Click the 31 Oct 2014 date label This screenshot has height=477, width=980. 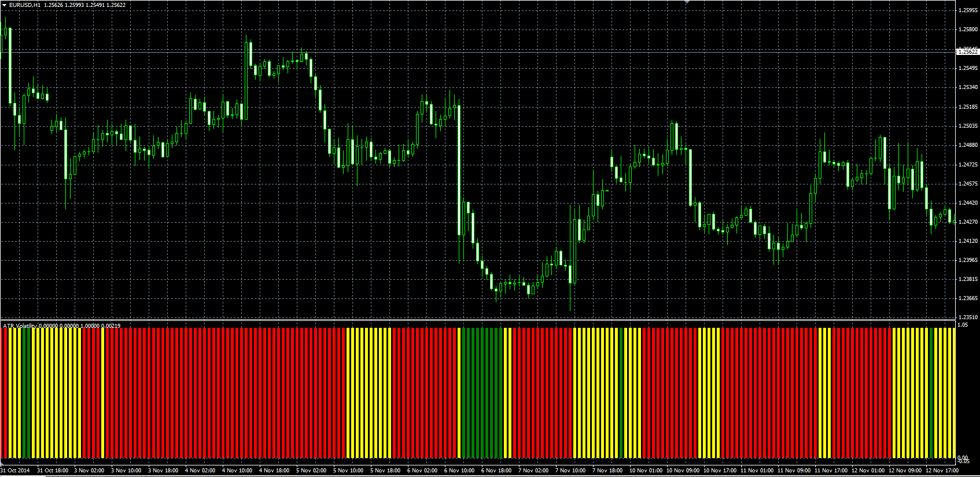tap(15, 471)
